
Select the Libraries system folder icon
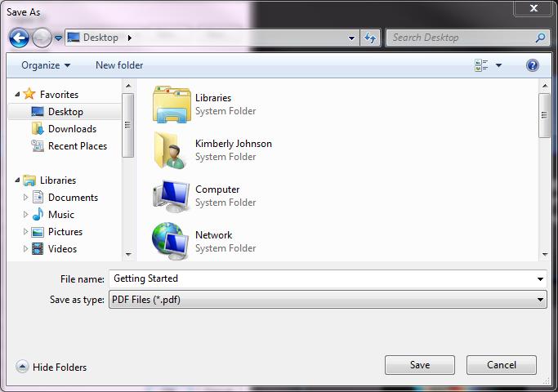click(171, 105)
